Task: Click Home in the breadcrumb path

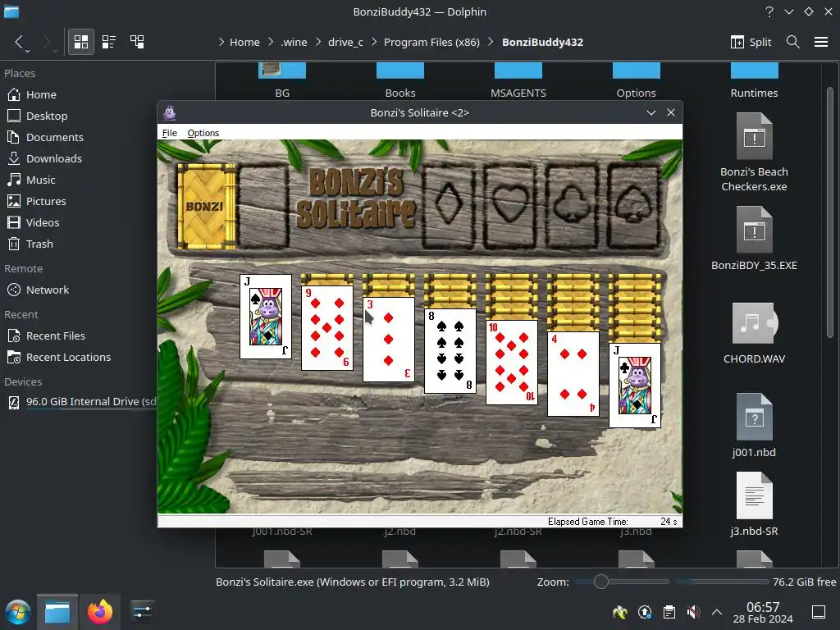Action: 244,42
